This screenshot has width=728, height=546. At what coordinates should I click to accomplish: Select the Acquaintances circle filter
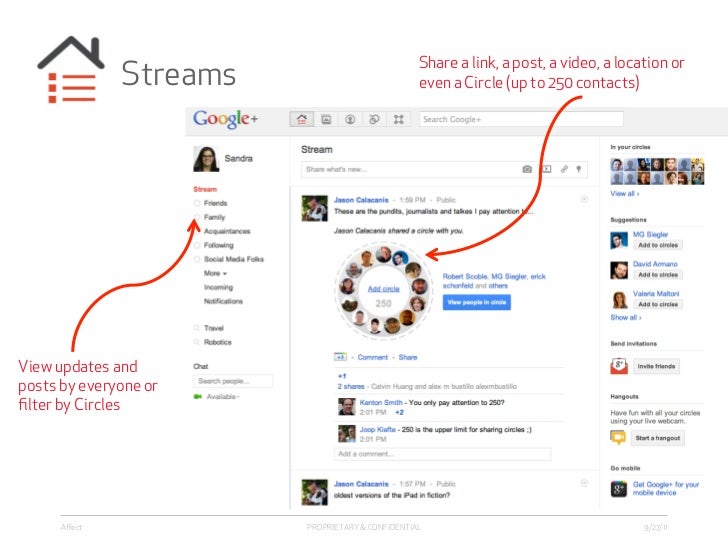[x=227, y=231]
